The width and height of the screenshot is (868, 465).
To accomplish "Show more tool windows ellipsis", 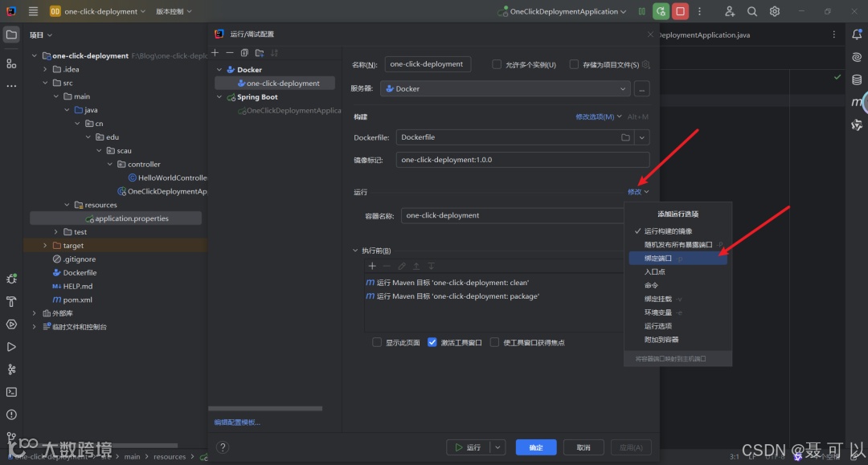I will [11, 86].
